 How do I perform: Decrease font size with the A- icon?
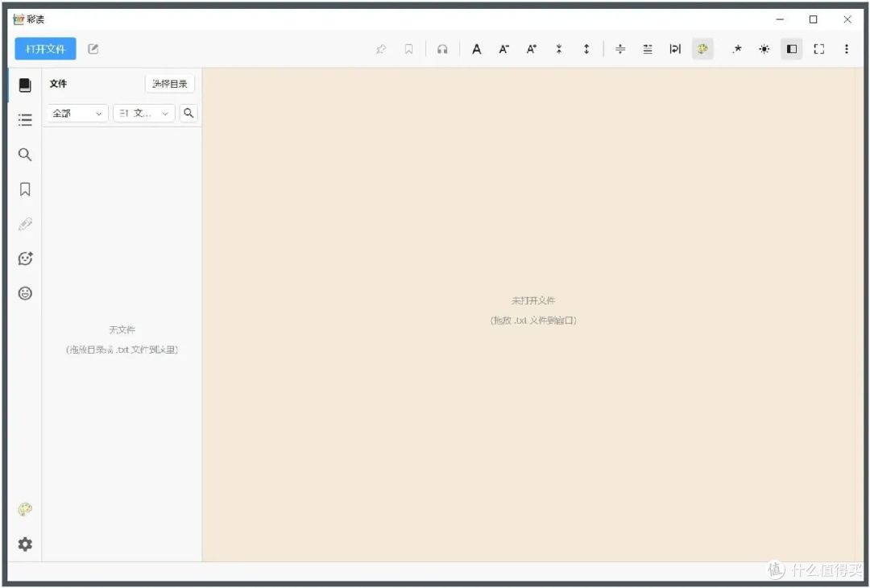pyautogui.click(x=503, y=49)
